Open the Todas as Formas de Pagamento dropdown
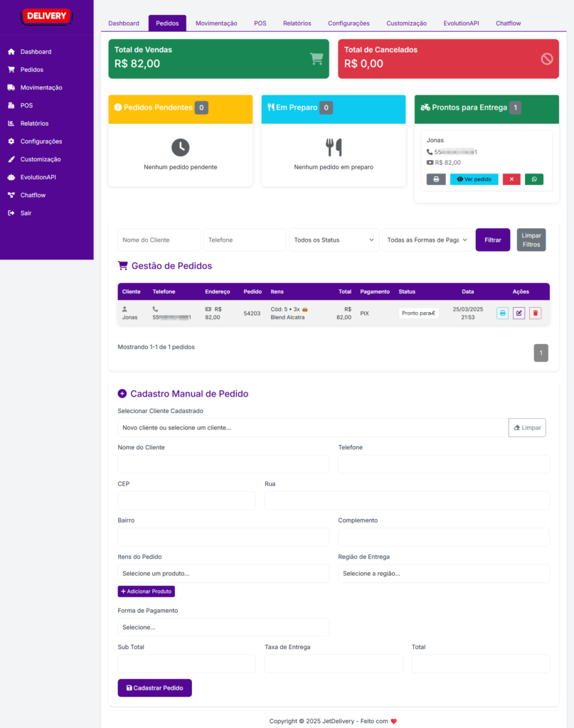The height and width of the screenshot is (728, 574). pyautogui.click(x=427, y=240)
